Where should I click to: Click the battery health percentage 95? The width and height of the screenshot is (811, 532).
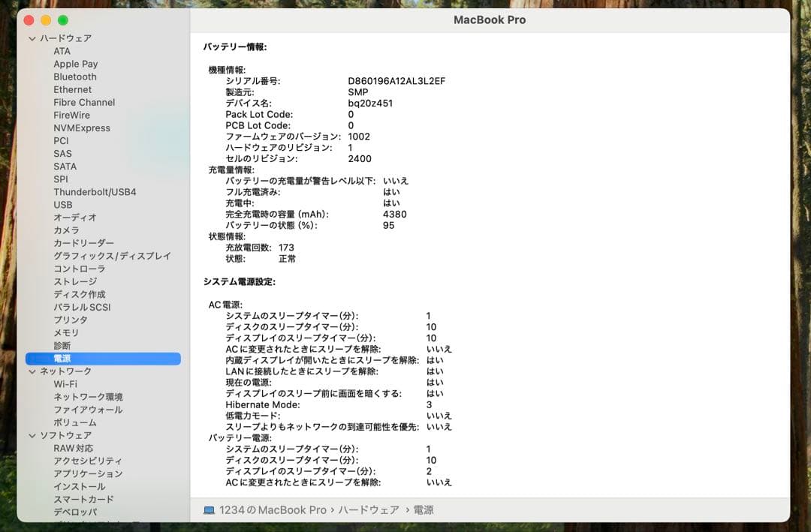click(388, 225)
